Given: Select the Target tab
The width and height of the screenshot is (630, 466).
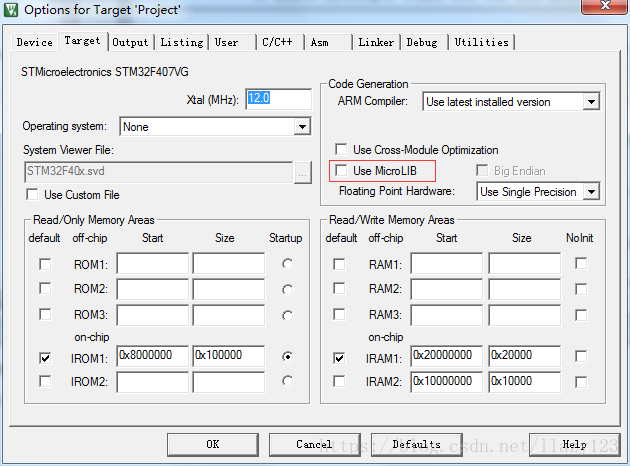Looking at the screenshot, I should point(82,41).
